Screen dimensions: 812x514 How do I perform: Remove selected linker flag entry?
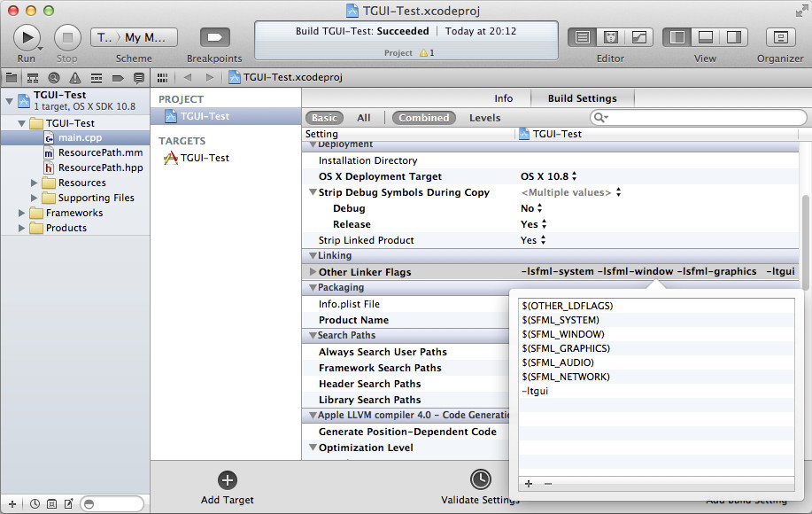click(x=548, y=484)
